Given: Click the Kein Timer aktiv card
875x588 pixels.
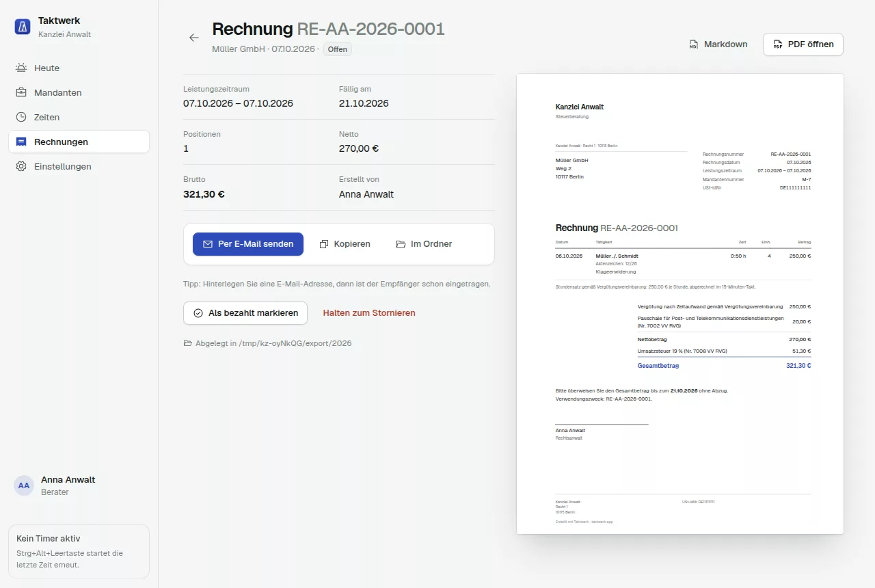Looking at the screenshot, I should pyautogui.click(x=79, y=551).
